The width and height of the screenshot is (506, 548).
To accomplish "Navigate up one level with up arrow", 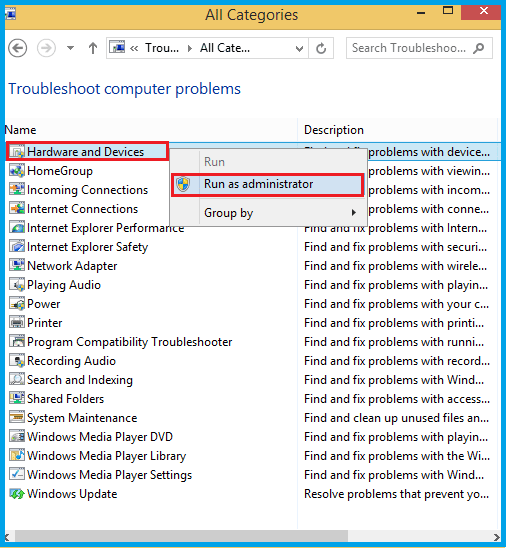I will [x=93, y=48].
